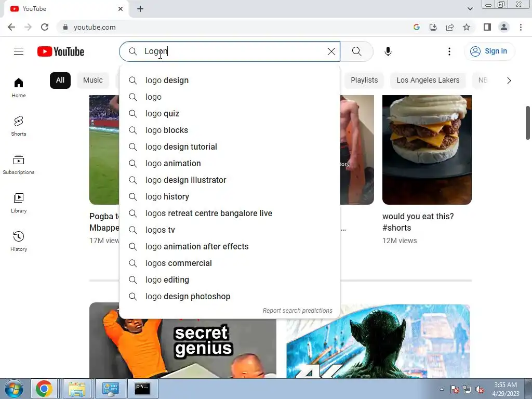Select the Playlists filter chip
532x399 pixels.
[x=364, y=81]
